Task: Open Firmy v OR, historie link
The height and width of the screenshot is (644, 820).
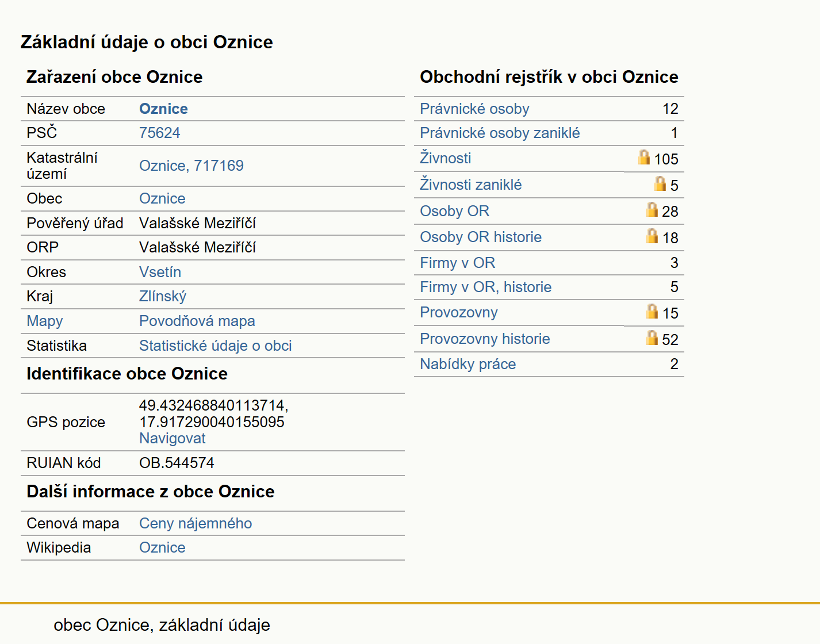Action: (485, 287)
